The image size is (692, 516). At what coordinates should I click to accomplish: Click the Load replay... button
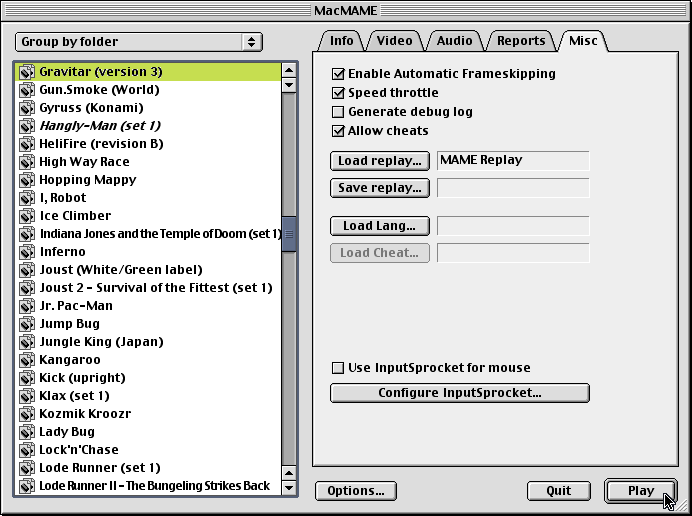tap(380, 161)
